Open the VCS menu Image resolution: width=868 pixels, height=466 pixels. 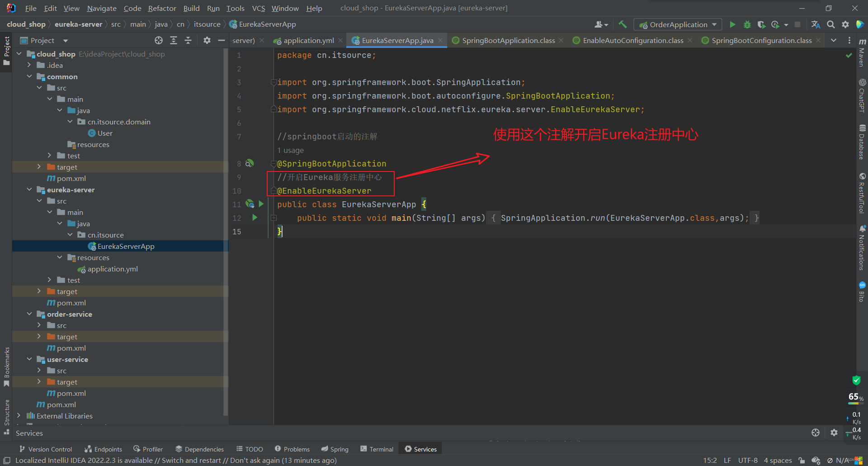click(x=258, y=8)
